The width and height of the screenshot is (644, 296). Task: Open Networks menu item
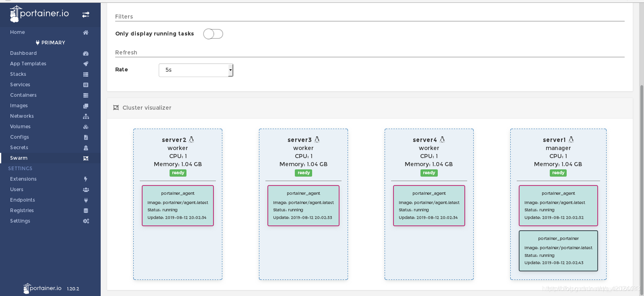22,116
